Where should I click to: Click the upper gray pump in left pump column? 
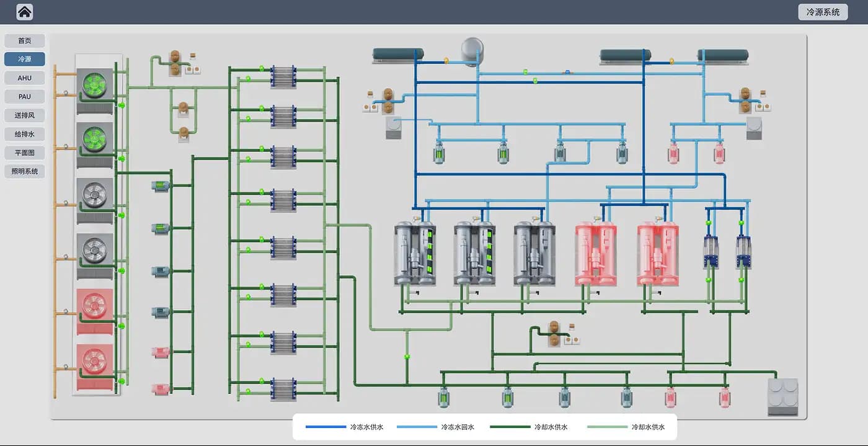pyautogui.click(x=161, y=271)
